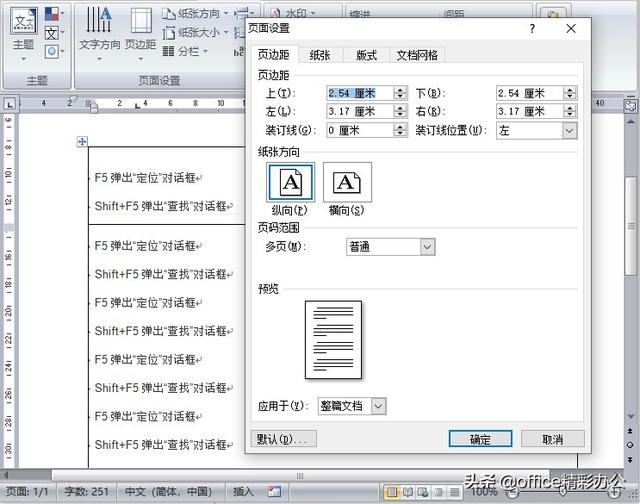Click the gutter spinner arrows
The height and width of the screenshot is (504, 640).
point(400,130)
